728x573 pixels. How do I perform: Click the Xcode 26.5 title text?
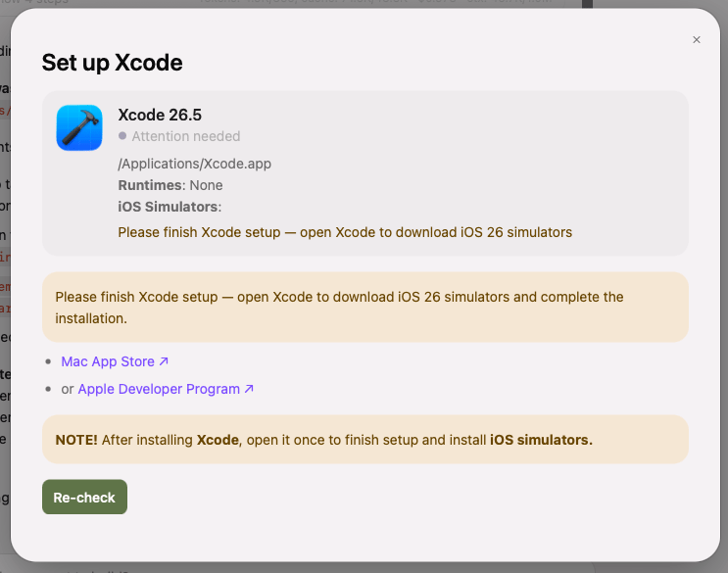pos(160,115)
